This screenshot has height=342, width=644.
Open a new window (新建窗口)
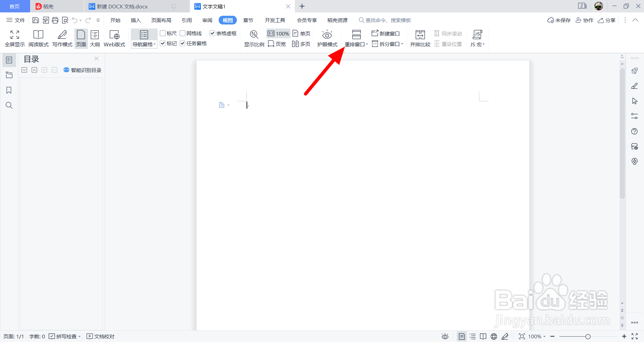click(386, 34)
